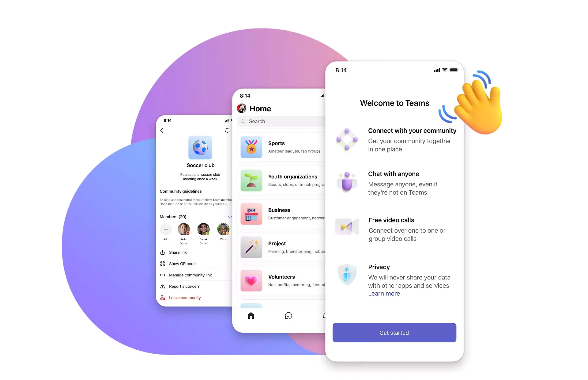This screenshot has height=380, width=588.
Task: Click the Chat tab icon in bottom bar
Action: tap(288, 316)
